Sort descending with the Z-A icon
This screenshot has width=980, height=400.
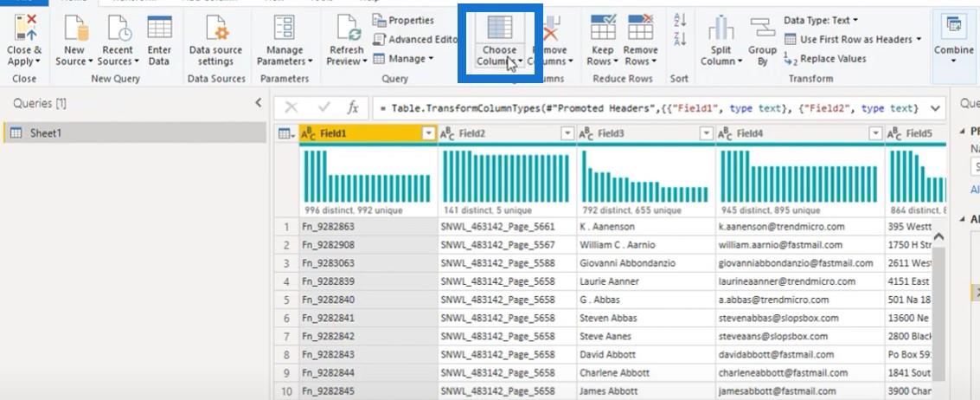pos(680,40)
